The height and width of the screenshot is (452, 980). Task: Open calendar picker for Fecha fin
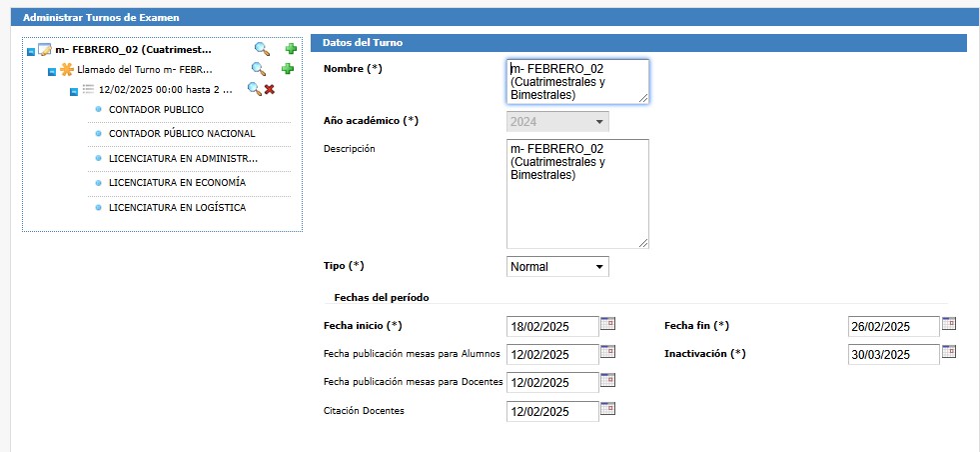[x=948, y=323]
